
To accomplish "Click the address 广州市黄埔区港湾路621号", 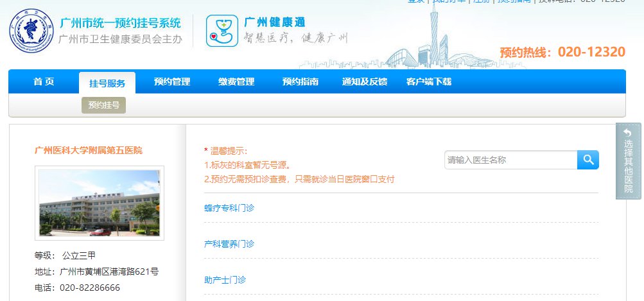I will coord(109,271).
